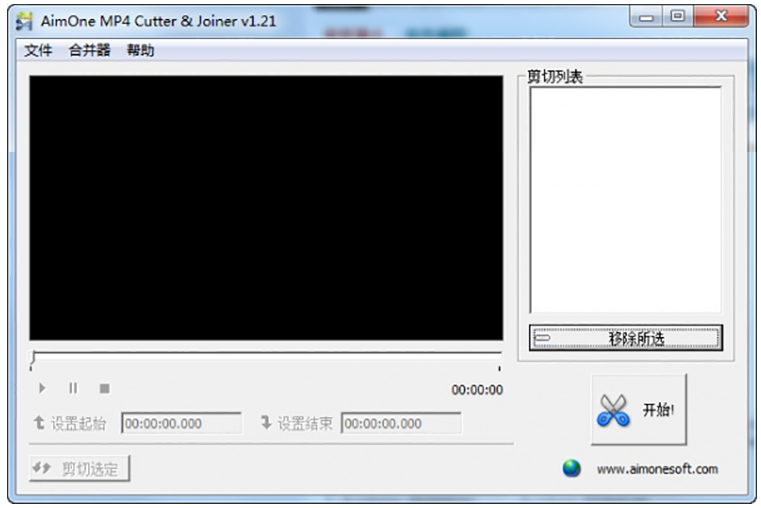Click the 剪切选定 button
Image resolution: width=761 pixels, height=508 pixels.
coord(80,468)
